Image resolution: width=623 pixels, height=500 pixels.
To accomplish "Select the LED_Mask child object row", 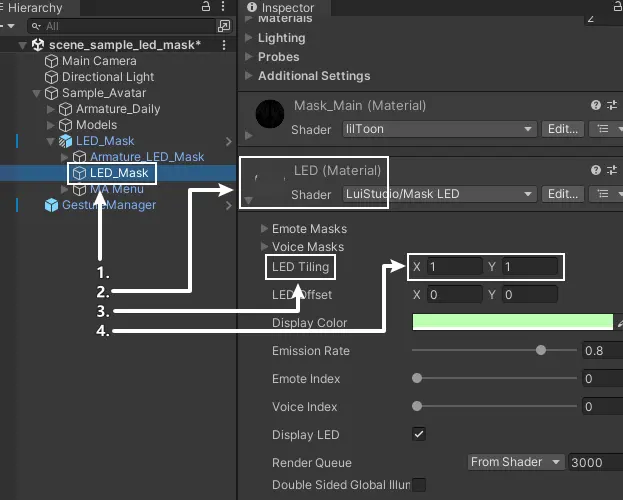I will click(x=118, y=173).
